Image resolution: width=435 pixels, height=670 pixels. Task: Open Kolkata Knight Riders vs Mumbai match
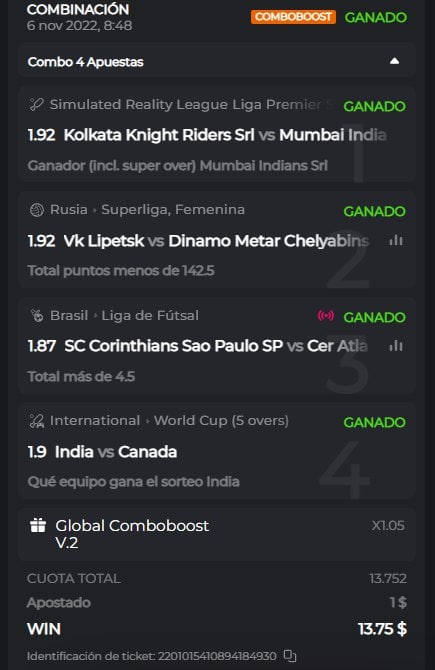coord(207,135)
